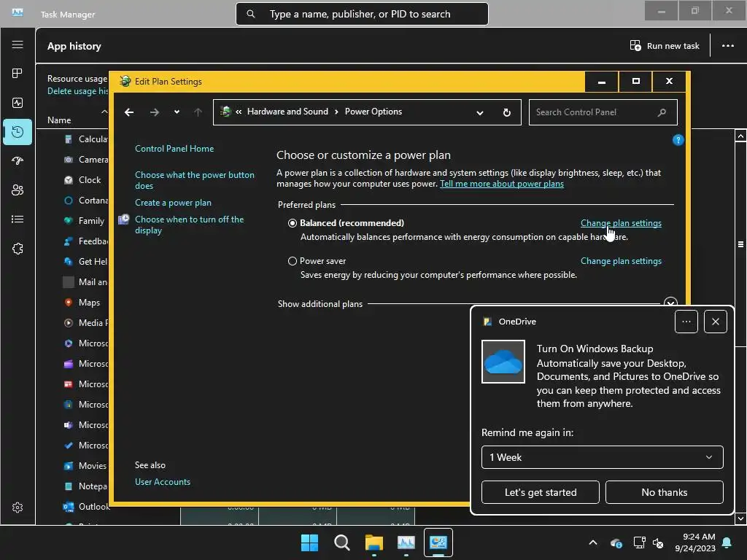Screen dimensions: 747x560
Task: Open the clock and date flyout
Action: click(695, 542)
